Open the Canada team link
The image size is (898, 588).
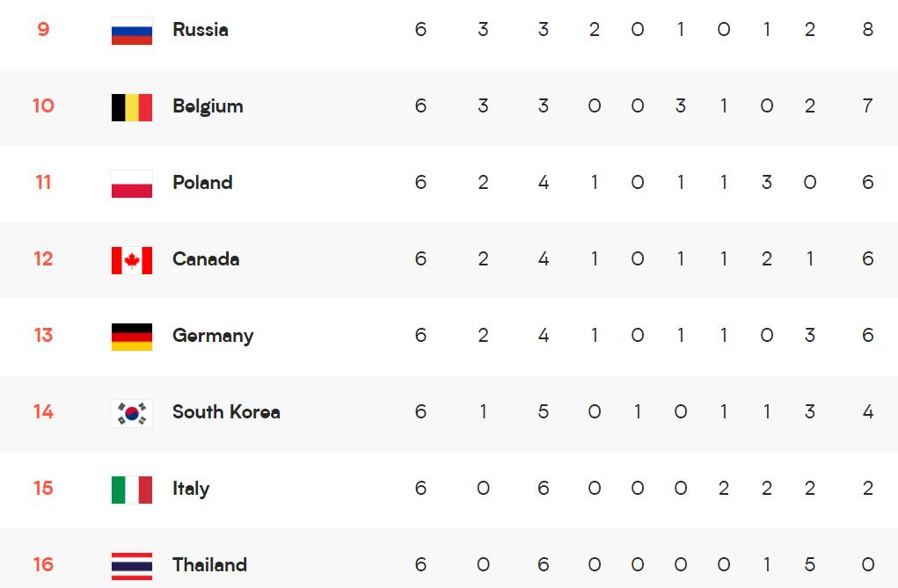point(206,259)
